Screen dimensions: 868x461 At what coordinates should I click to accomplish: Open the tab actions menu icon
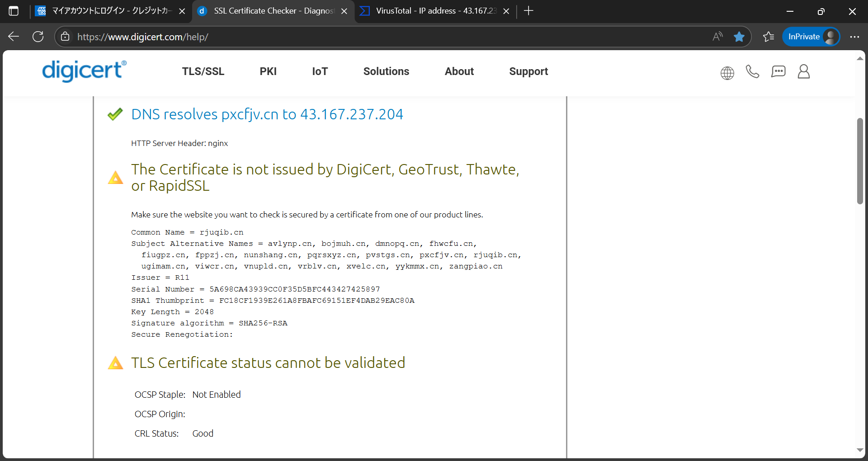tap(14, 11)
